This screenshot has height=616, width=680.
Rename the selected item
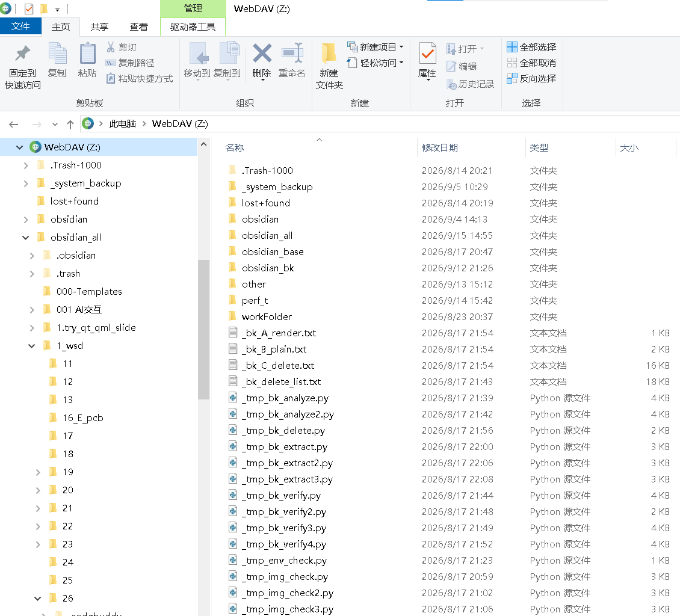point(292,60)
